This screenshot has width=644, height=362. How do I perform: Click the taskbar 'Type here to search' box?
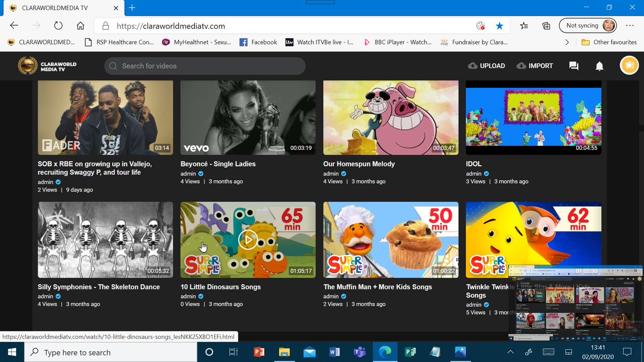[x=111, y=352]
